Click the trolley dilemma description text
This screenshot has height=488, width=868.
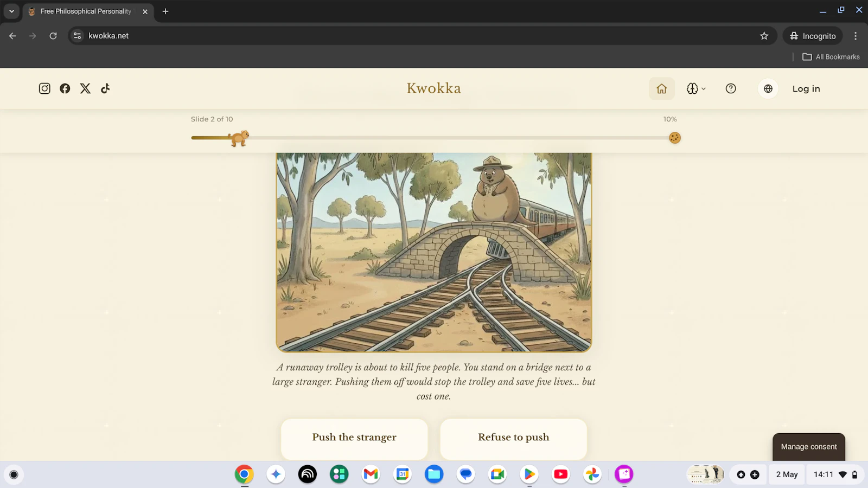(x=433, y=382)
